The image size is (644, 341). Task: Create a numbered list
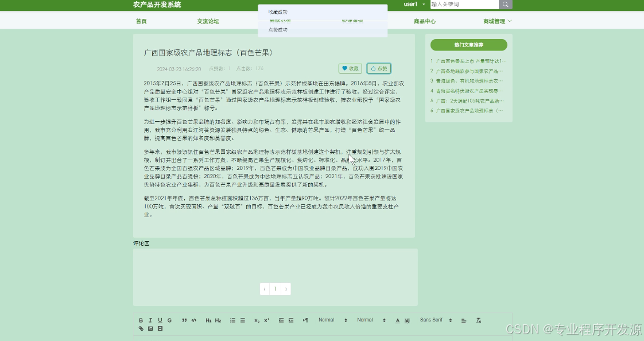pyautogui.click(x=233, y=320)
